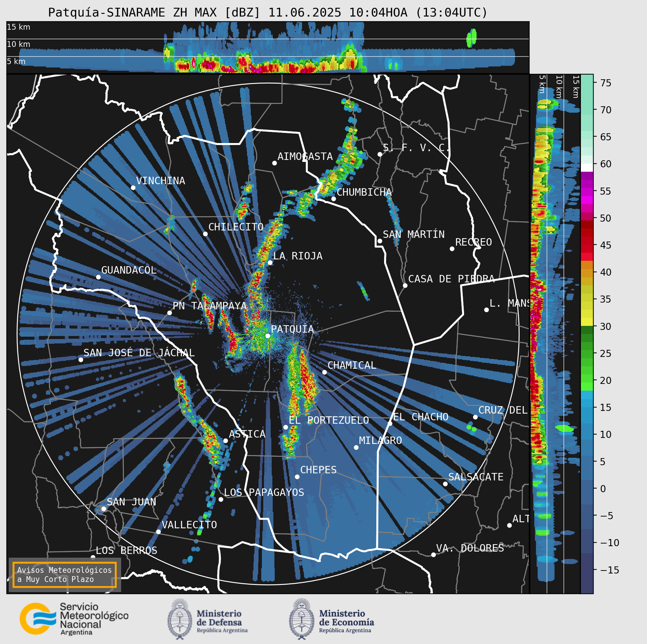Click the VA. DOLORES city marker dot

[x=433, y=555]
